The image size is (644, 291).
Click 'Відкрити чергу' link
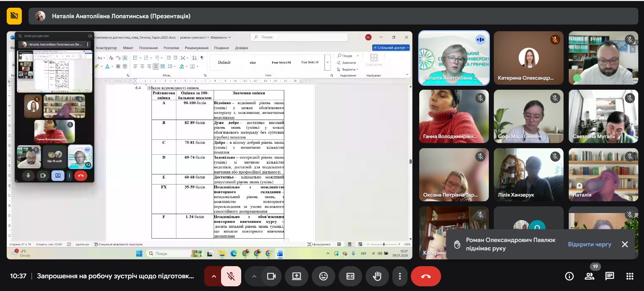(589, 244)
